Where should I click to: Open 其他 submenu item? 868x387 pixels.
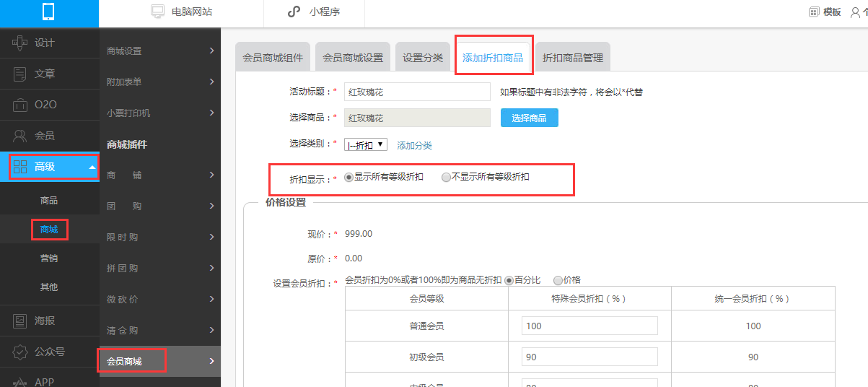[49, 287]
